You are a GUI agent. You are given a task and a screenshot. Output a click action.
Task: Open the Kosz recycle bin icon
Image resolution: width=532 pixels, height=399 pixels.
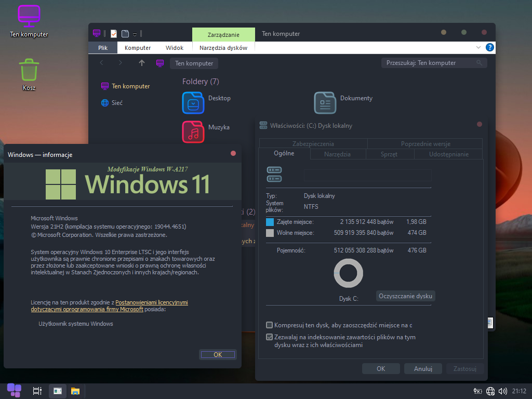click(29, 70)
